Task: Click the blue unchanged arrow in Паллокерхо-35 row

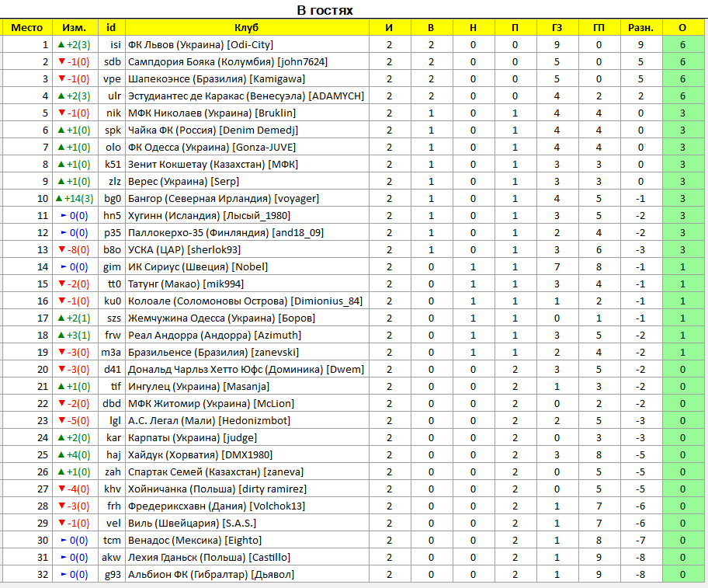Action: (x=64, y=232)
